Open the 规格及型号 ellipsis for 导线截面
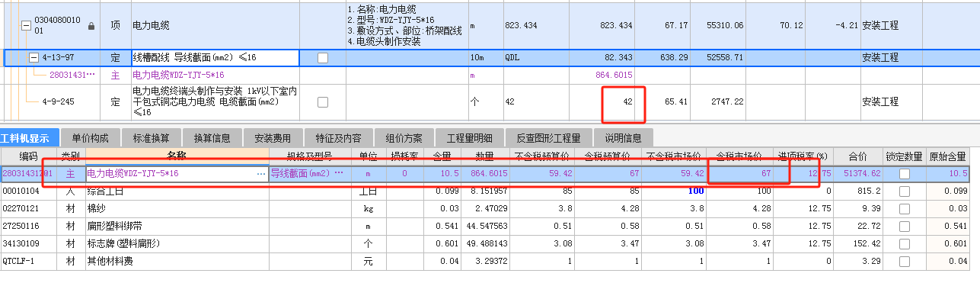 (x=340, y=174)
